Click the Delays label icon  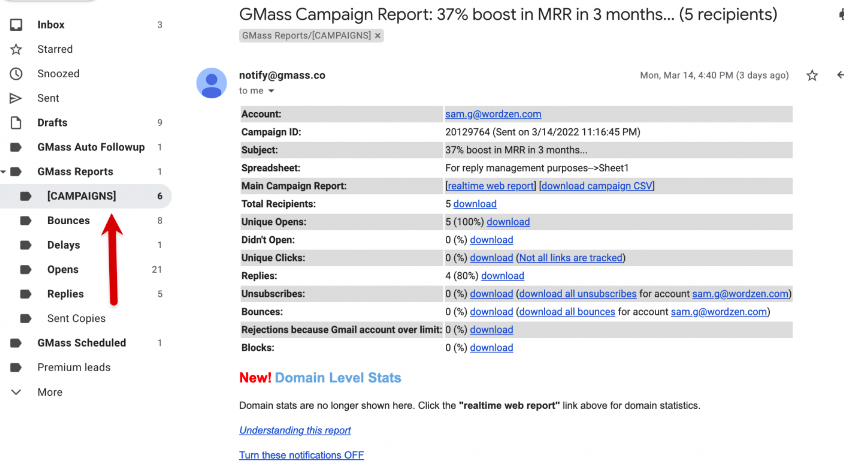[x=26, y=245]
